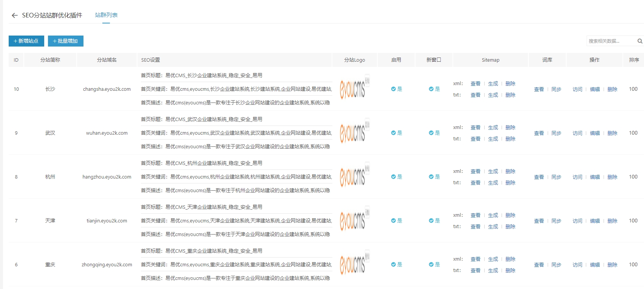Click the 新增站点 button
Viewport: 644px width, 289px height.
point(26,41)
